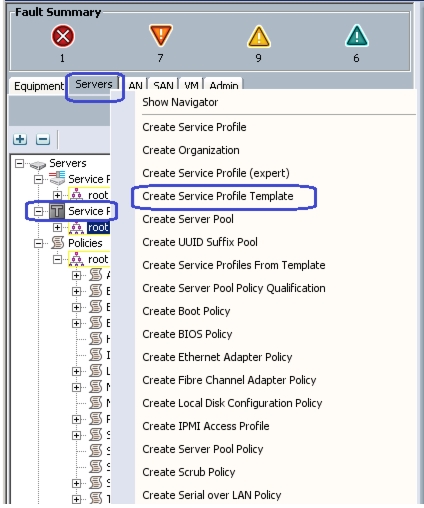Choose Create Service Profile Template

(x=218, y=196)
